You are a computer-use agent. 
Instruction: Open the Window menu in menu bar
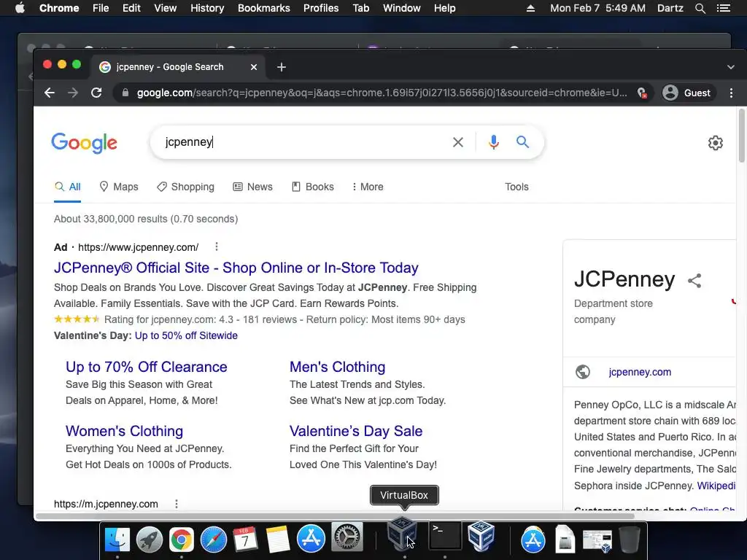(402, 8)
